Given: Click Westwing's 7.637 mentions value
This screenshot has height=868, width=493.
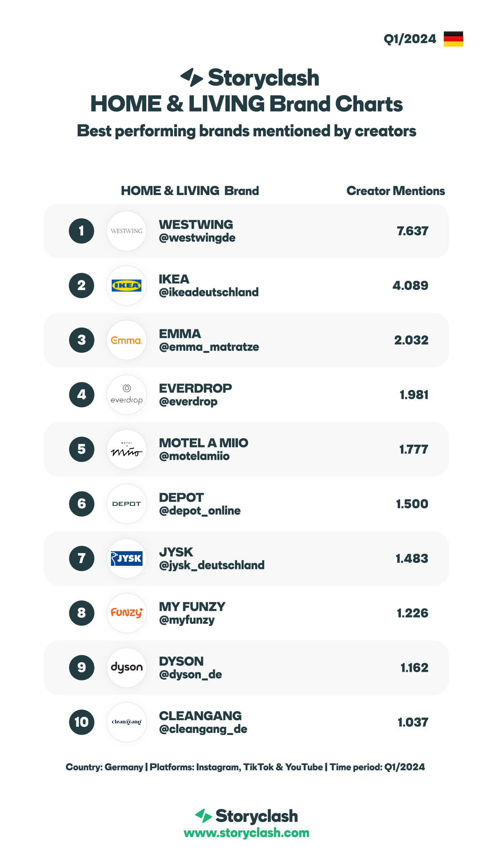Looking at the screenshot, I should click(x=412, y=231).
